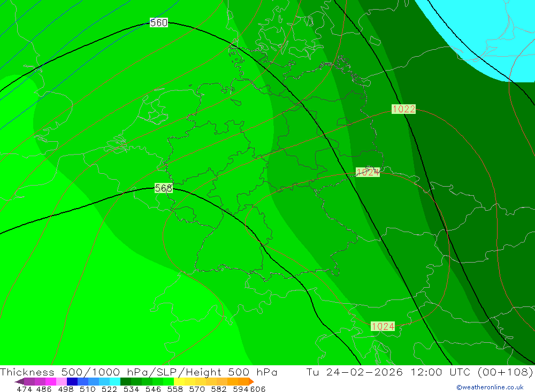Click the 1022 pressure isobar label
Image resolution: width=535 pixels, height=392 pixels.
[403, 109]
